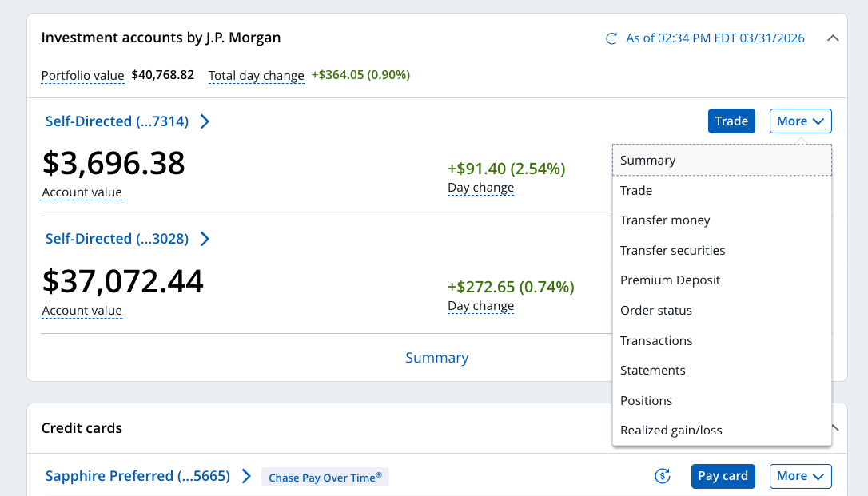
Task: Select Summary from the More menu
Action: point(722,161)
